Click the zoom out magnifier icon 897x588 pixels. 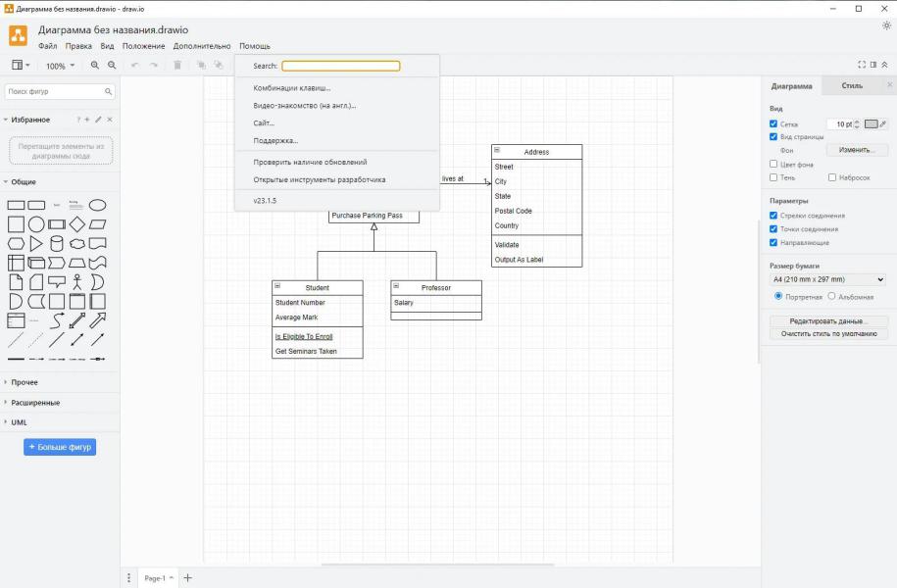pos(112,66)
